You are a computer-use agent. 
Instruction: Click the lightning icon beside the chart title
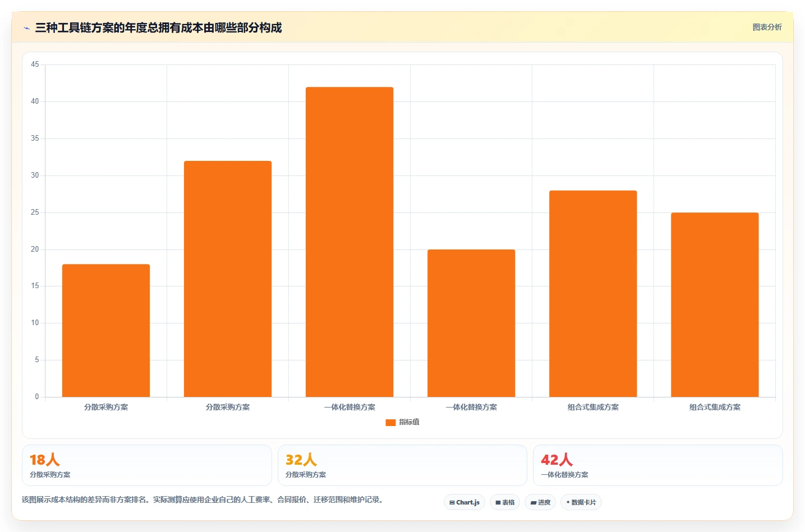click(27, 28)
